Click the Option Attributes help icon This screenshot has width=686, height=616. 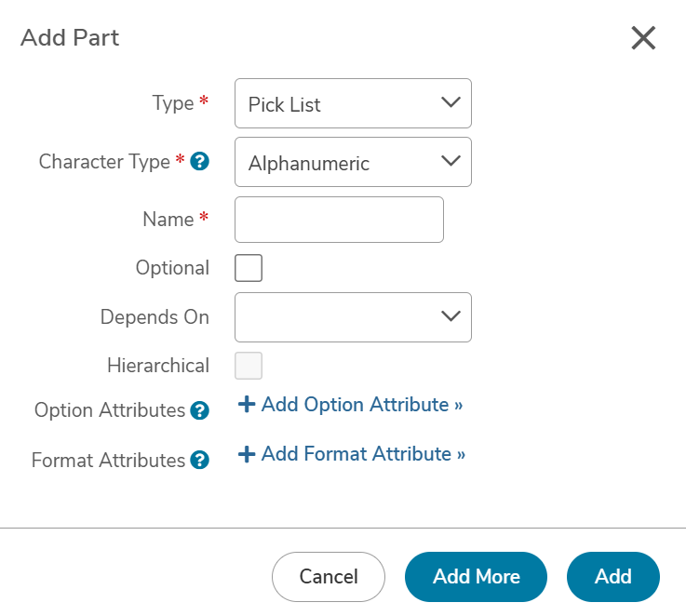tap(199, 410)
